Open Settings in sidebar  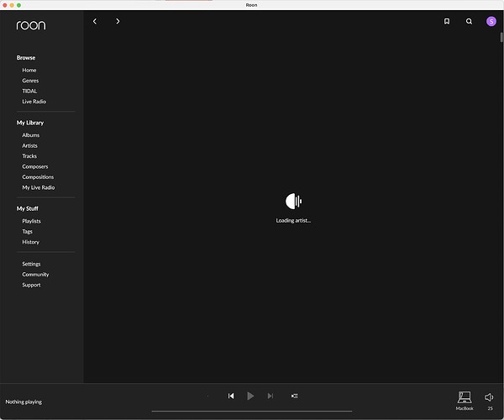(x=31, y=264)
